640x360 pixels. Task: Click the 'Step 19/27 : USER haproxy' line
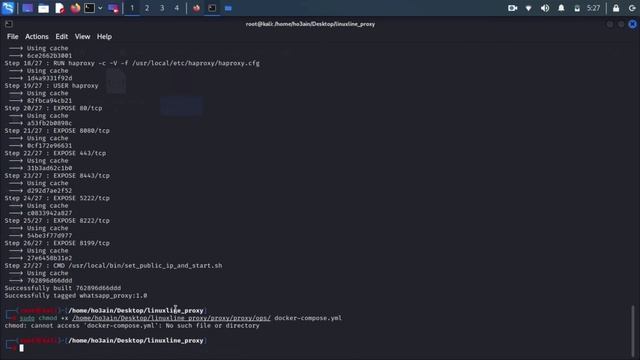(51, 86)
